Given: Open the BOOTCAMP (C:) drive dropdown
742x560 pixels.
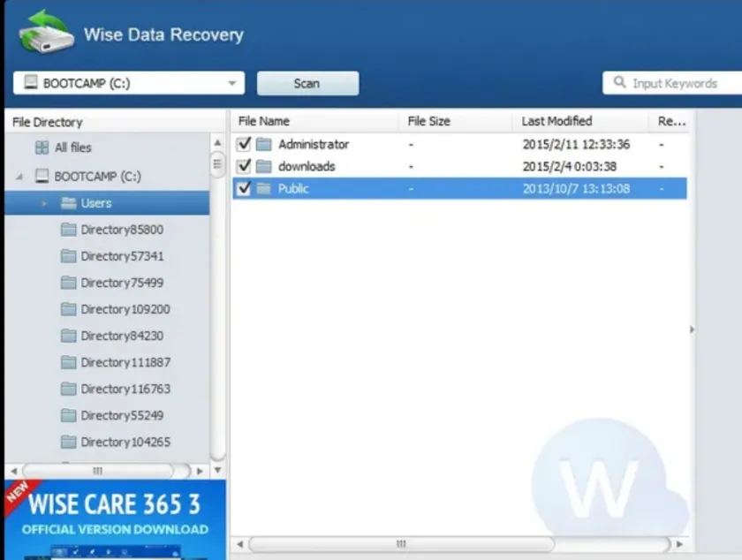Looking at the screenshot, I should coord(233,83).
